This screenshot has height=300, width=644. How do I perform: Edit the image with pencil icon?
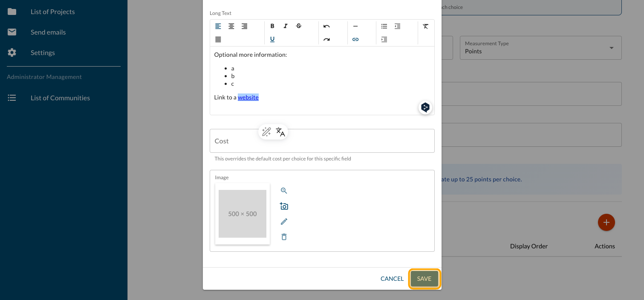[284, 221]
